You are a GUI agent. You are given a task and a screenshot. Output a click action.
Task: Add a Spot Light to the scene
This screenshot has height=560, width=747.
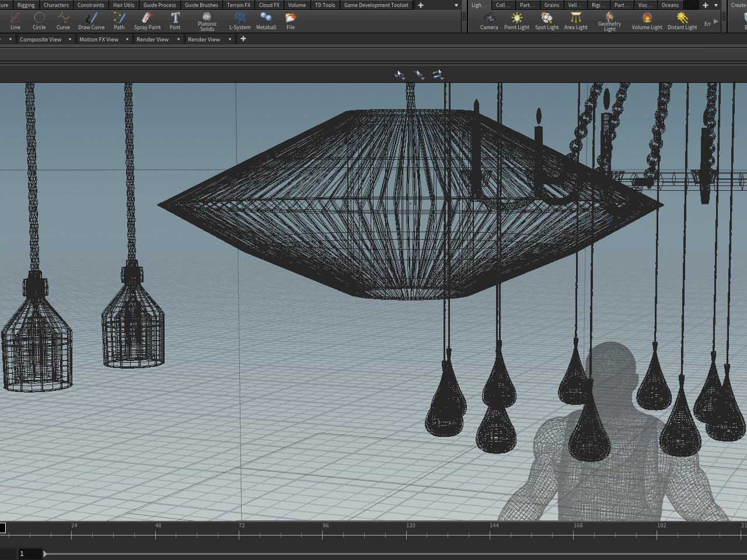(546, 22)
